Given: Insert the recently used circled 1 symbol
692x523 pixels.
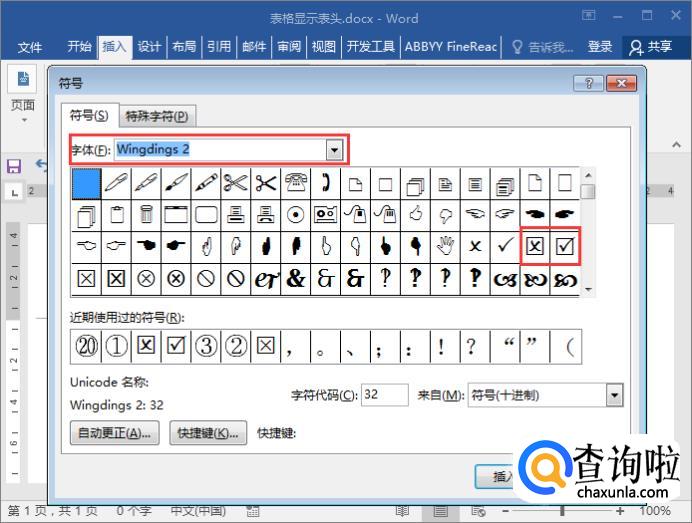Looking at the screenshot, I should (x=116, y=346).
